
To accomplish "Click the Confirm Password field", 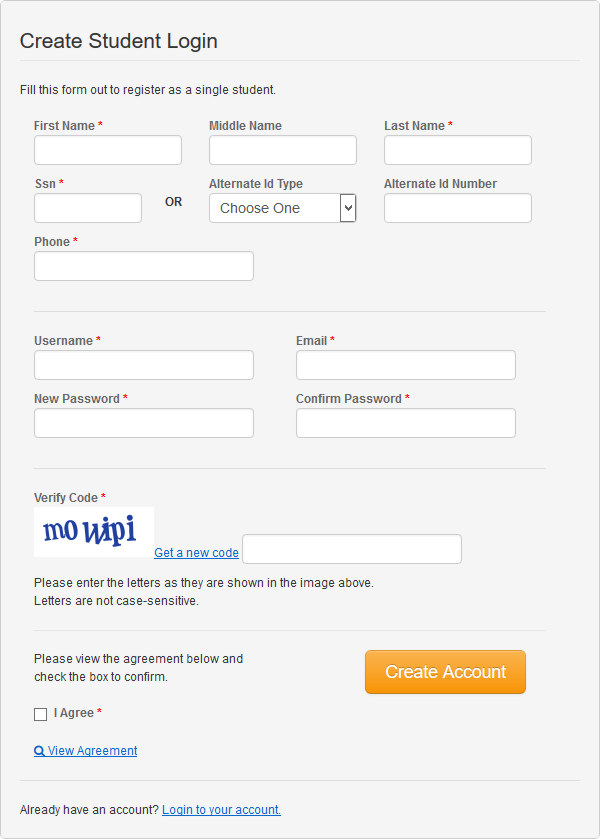I will 406,423.
